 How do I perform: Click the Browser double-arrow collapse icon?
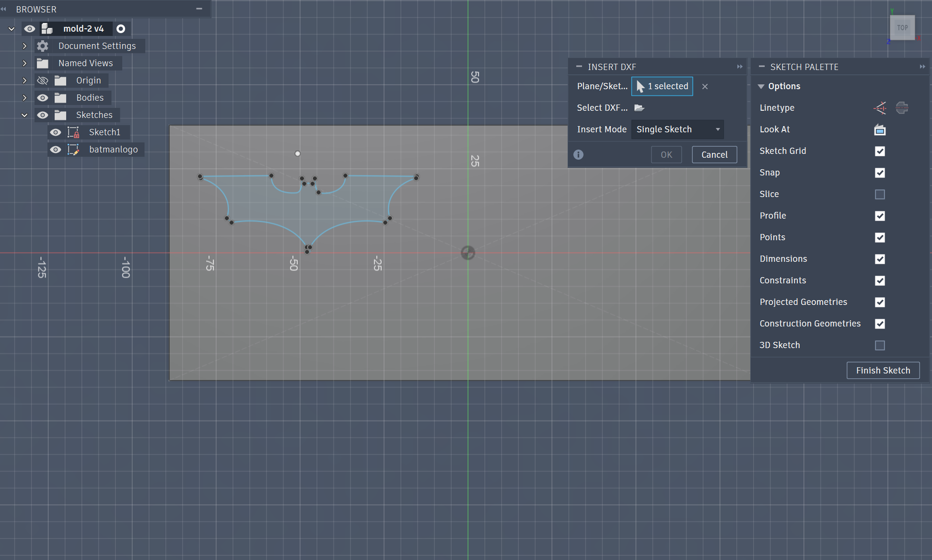pyautogui.click(x=3, y=9)
